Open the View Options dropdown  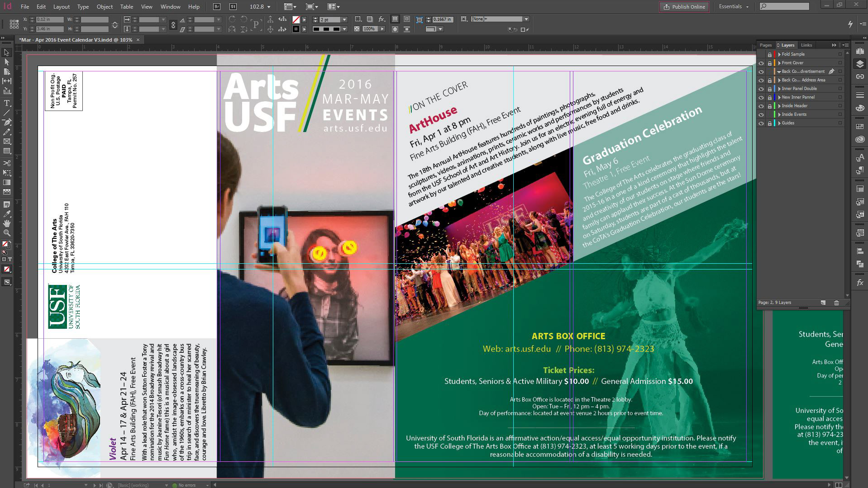pyautogui.click(x=290, y=7)
